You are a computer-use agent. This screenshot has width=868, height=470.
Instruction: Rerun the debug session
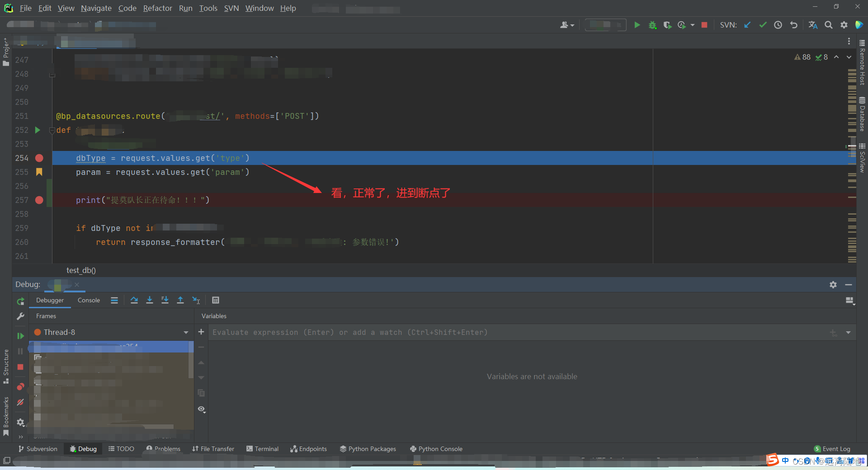20,301
